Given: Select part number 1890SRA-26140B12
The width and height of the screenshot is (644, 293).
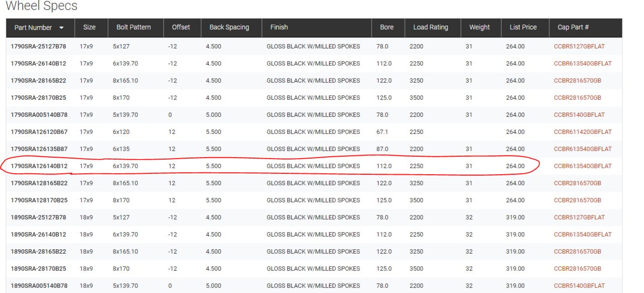Looking at the screenshot, I should [x=38, y=235].
